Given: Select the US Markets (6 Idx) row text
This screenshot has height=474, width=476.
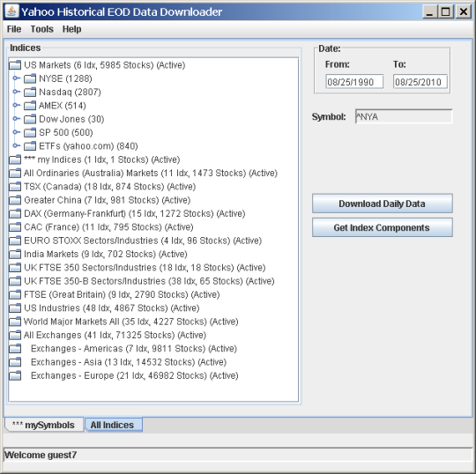Looking at the screenshot, I should pyautogui.click(x=104, y=65).
